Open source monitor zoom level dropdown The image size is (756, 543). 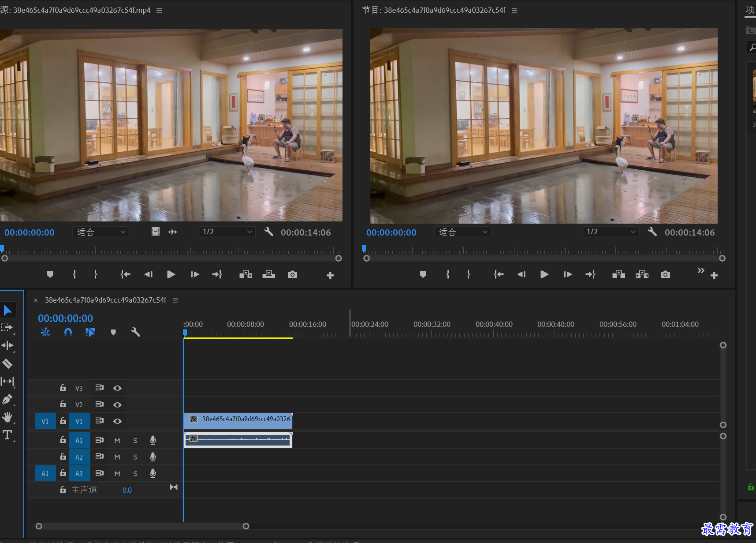tap(101, 232)
